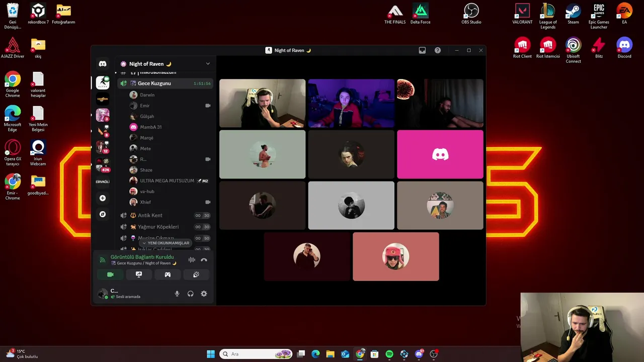
Task: Select Gece Kuzgunu voice channel
Action: click(x=165, y=83)
